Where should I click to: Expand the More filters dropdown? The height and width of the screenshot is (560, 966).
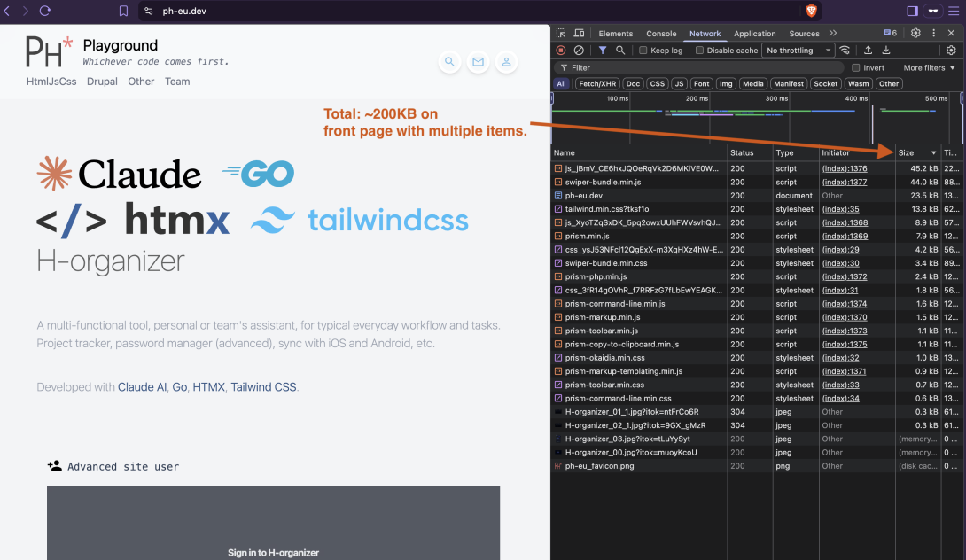click(x=929, y=67)
